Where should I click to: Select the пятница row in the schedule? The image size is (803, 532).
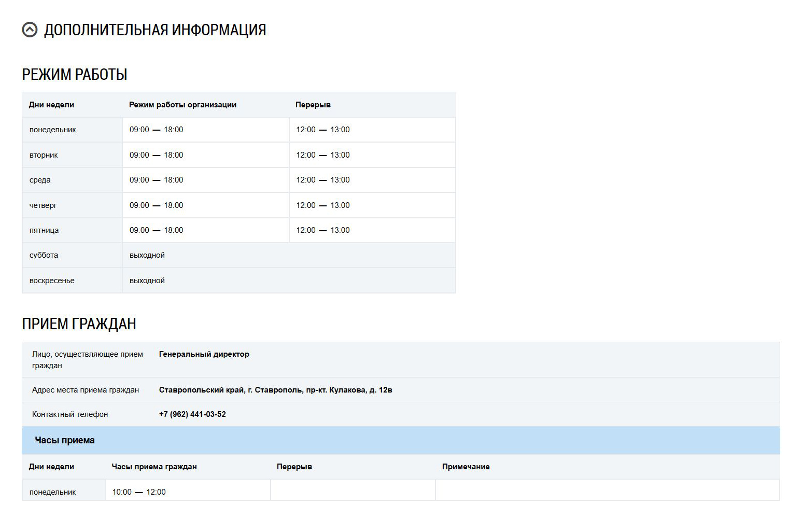43,230
